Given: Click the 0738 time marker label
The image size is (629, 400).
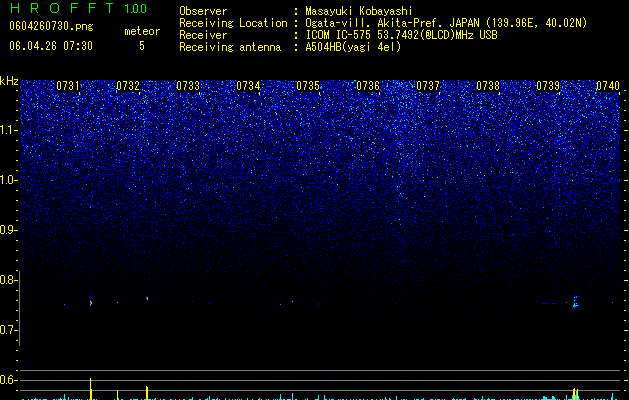Looking at the screenshot, I should coord(488,86).
